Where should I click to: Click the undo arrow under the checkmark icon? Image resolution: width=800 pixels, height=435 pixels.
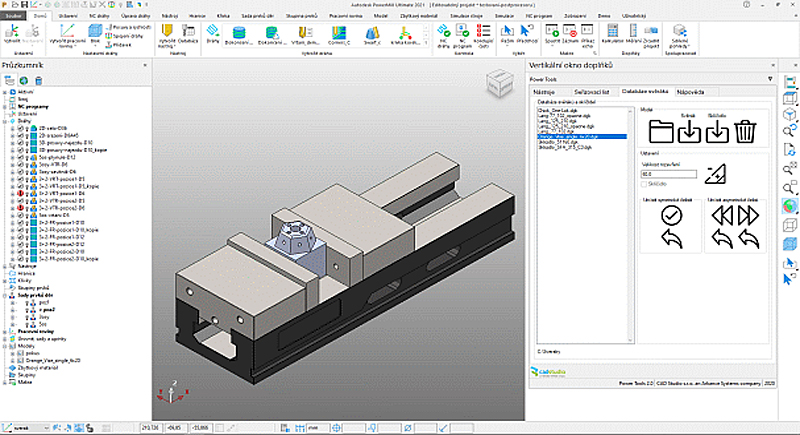pyautogui.click(x=671, y=239)
